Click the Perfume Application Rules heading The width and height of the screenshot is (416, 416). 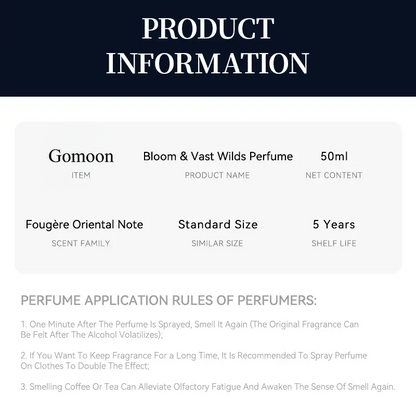click(169, 300)
